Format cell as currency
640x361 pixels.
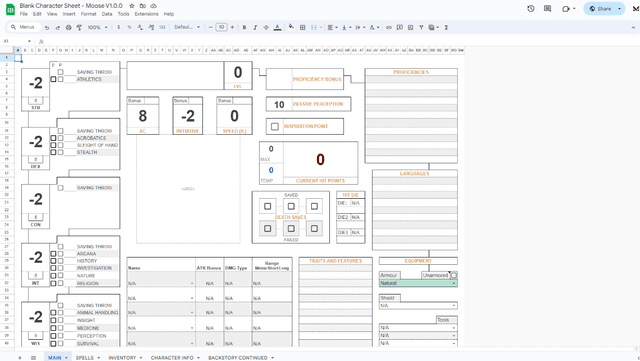[x=118, y=27]
